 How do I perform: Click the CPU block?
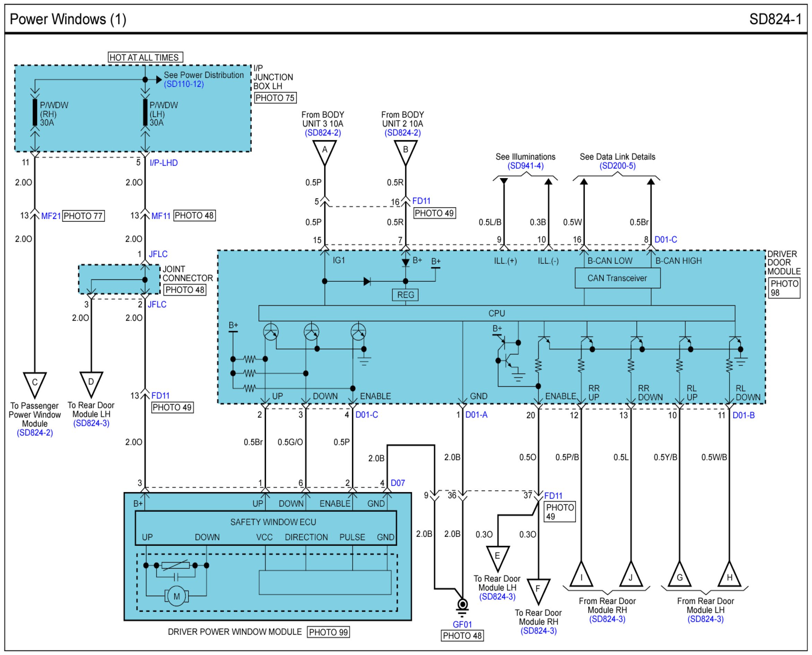(496, 313)
